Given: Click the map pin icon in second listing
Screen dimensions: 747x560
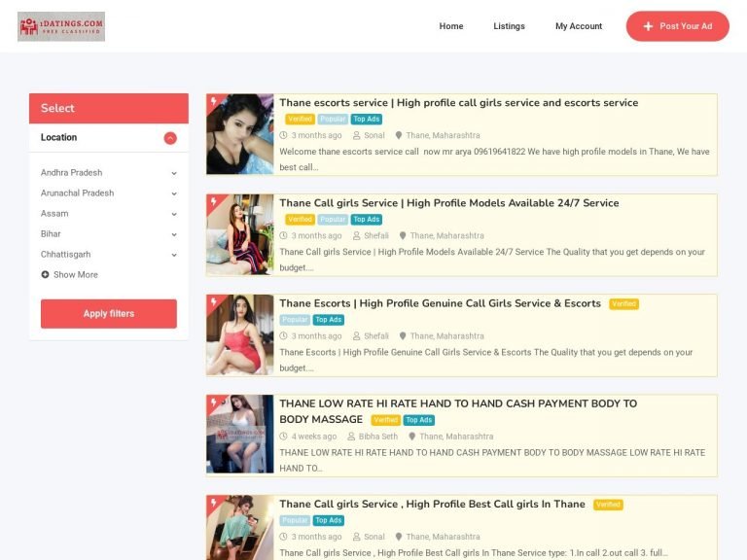Looking at the screenshot, I should (403, 236).
